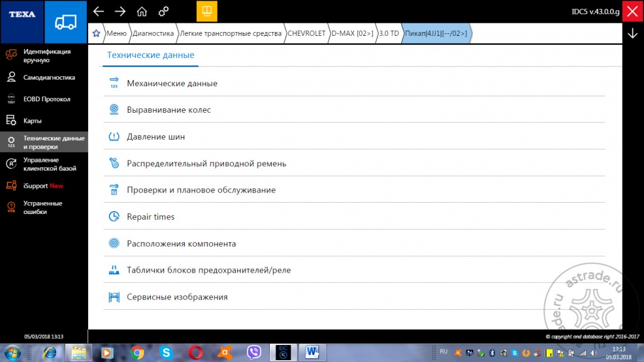Open Распределительный приводной ремень
Screen dimensions: 644x362
click(x=354, y=163)
